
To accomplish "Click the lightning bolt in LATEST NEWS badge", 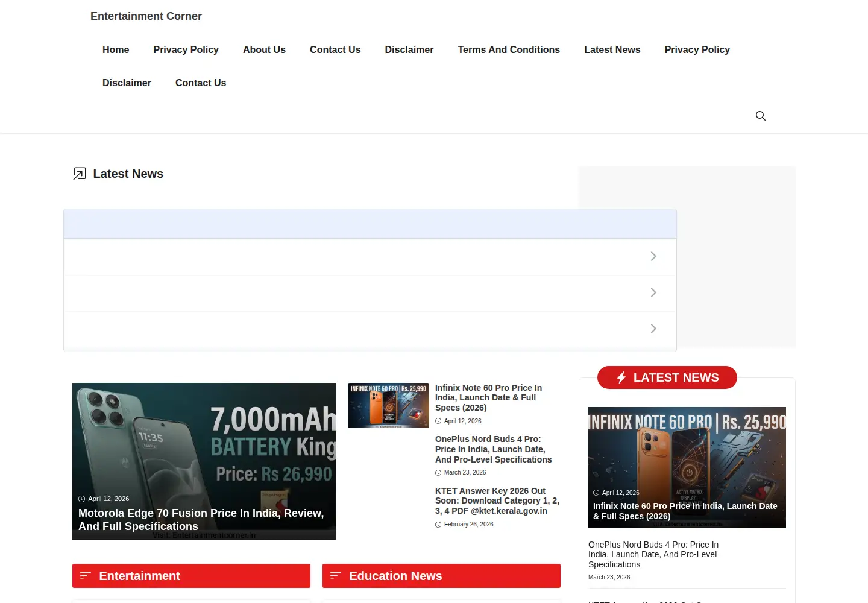I will [621, 377].
